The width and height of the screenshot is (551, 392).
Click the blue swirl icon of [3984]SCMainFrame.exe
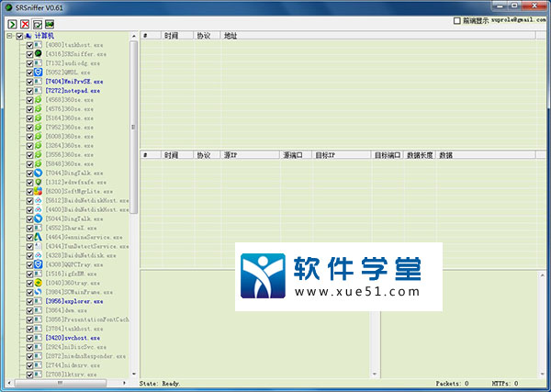pos(39,292)
